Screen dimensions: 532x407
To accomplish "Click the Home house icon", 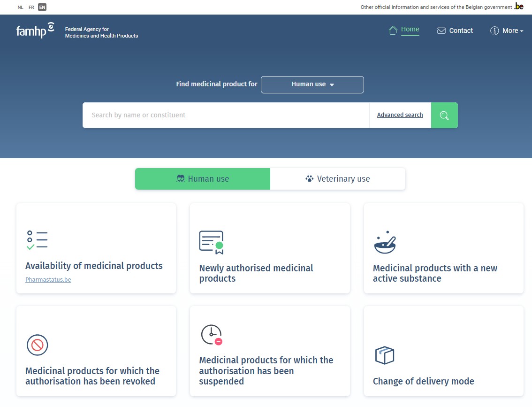I will (393, 31).
